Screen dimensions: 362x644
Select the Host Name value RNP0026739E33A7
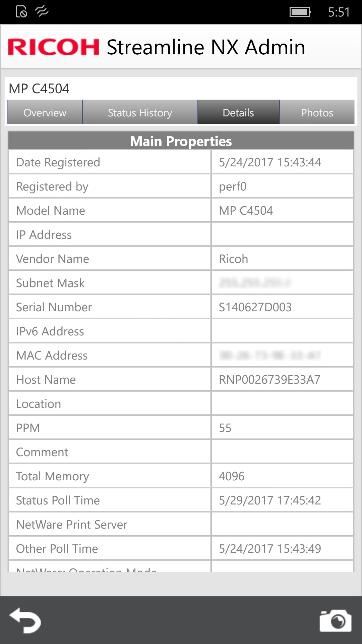(269, 379)
